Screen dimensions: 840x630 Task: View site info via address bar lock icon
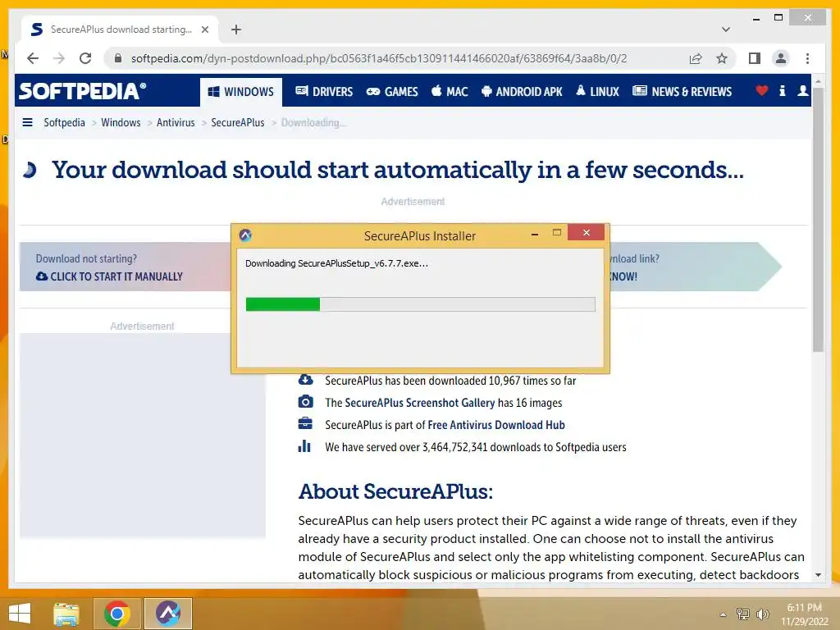click(118, 58)
